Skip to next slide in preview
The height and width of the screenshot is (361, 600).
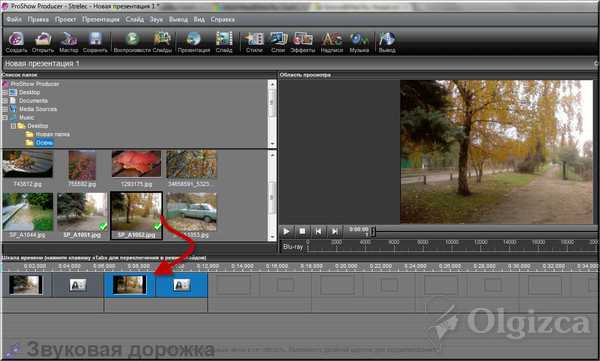[x=334, y=231]
